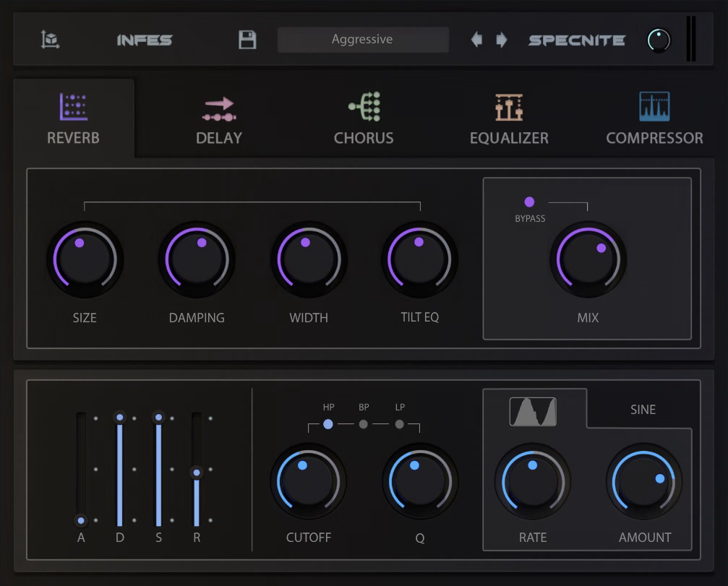Click the TILT EQ knob
Image resolution: width=728 pixels, height=586 pixels.
(x=420, y=259)
